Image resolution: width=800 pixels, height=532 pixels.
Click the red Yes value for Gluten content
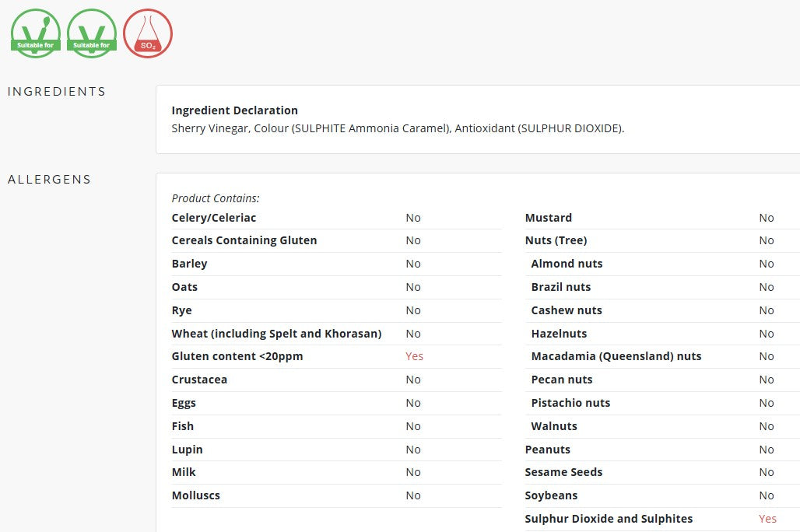tap(414, 356)
